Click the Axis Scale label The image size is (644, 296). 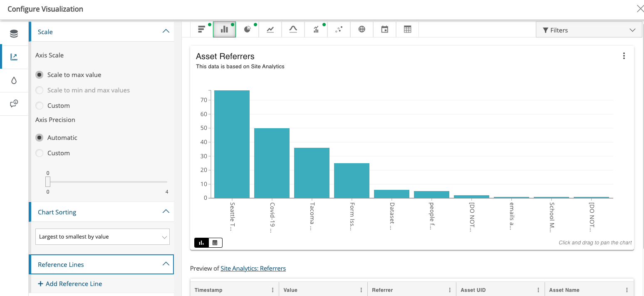click(x=50, y=55)
